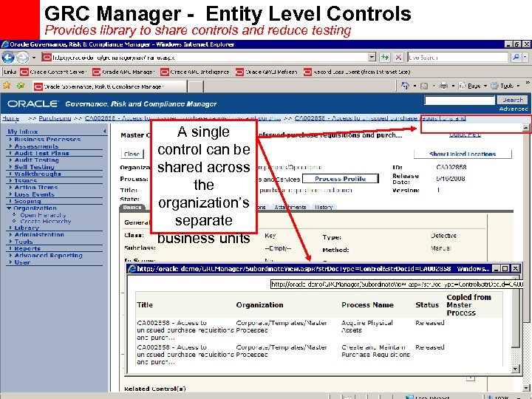This screenshot has height=399, width=532.
Task: Open Record Loss Event links-bar favorite
Action: tap(357, 72)
